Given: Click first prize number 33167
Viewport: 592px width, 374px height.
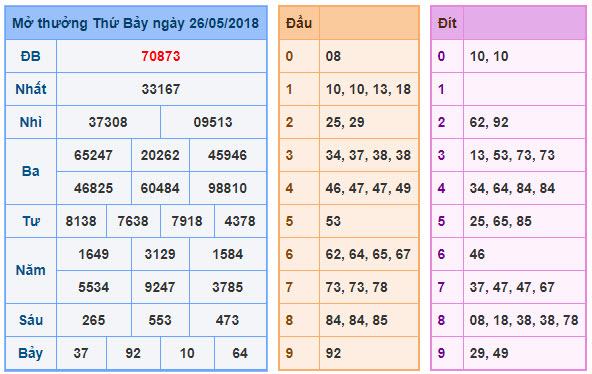Looking at the screenshot, I should pyautogui.click(x=161, y=89).
